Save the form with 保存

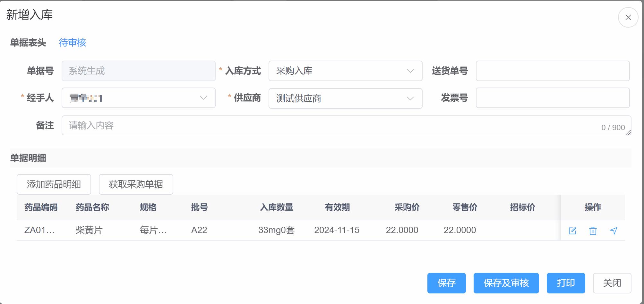[x=446, y=283]
